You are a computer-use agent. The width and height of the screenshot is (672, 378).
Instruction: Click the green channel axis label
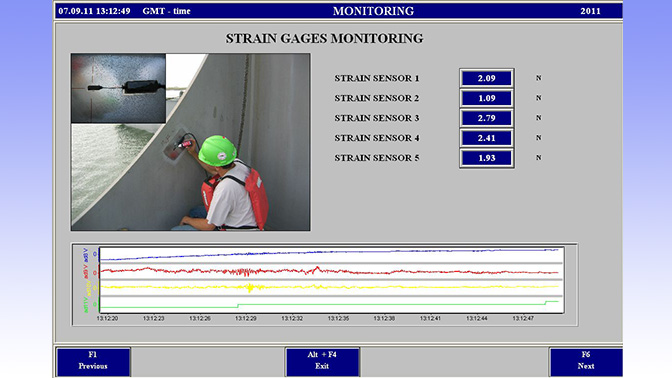pos(86,305)
